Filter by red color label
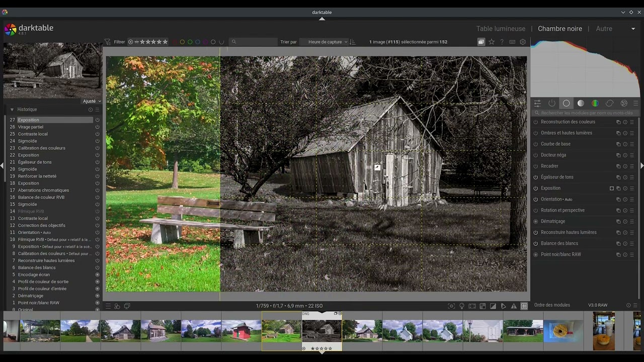This screenshot has height=362, width=644. [x=175, y=42]
